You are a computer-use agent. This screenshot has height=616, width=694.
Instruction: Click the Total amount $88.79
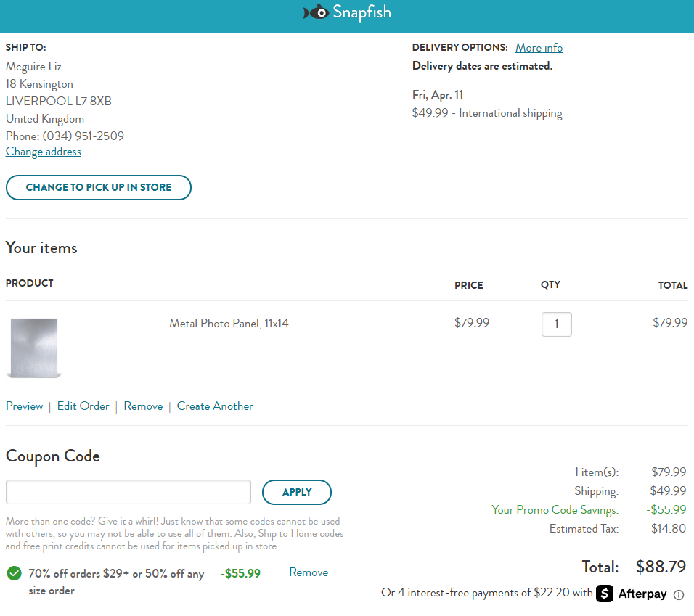click(x=661, y=567)
